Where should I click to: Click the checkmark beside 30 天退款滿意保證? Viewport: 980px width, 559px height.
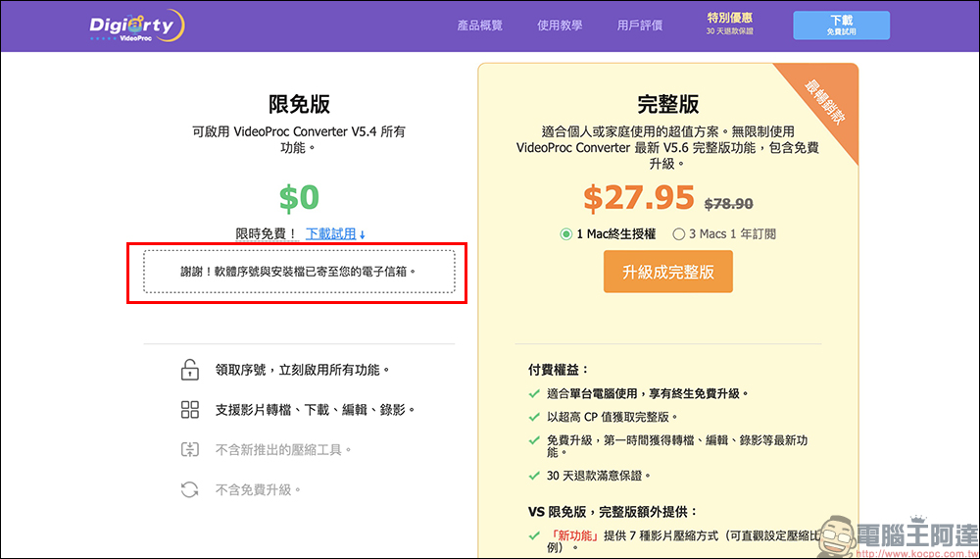pyautogui.click(x=534, y=476)
